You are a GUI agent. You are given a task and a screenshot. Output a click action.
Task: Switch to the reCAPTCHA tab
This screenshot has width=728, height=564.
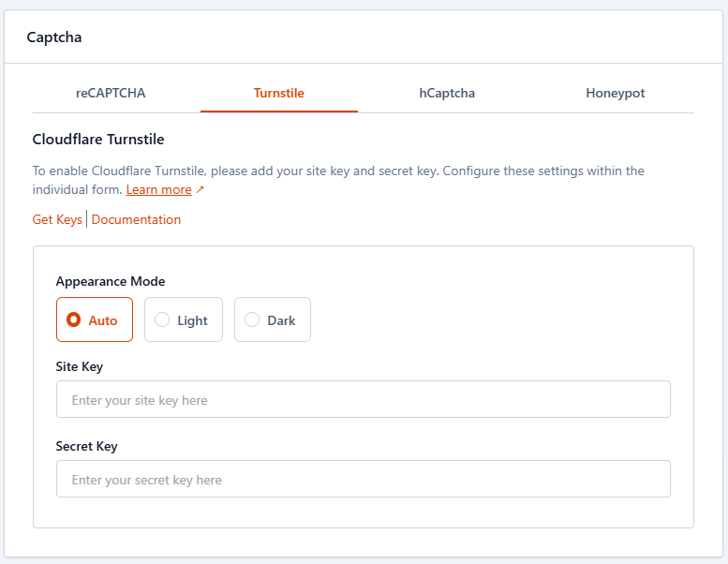click(x=111, y=93)
